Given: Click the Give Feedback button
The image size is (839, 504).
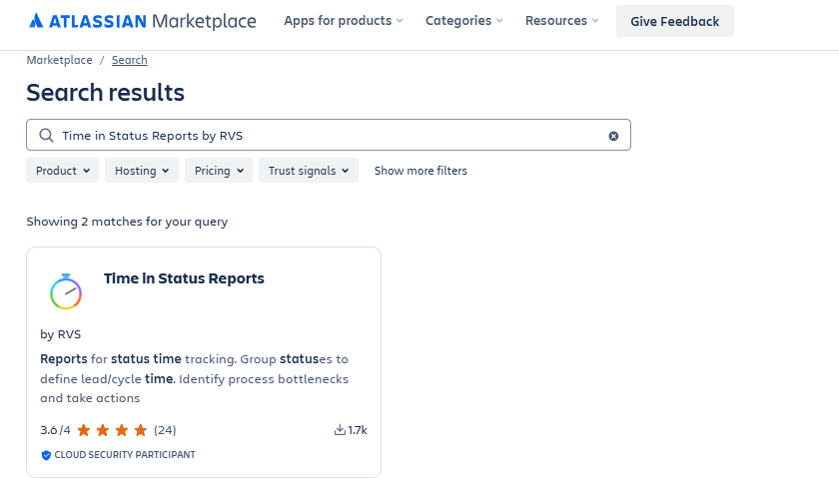Looking at the screenshot, I should pyautogui.click(x=675, y=21).
